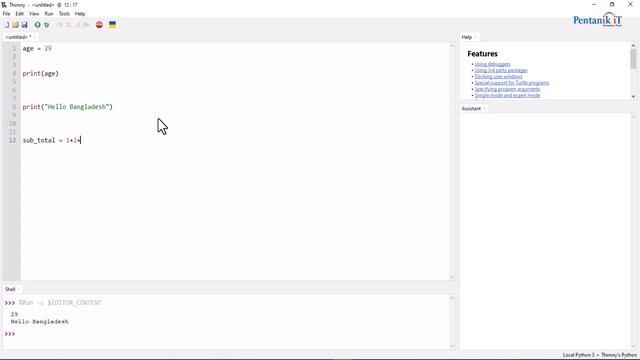Image resolution: width=640 pixels, height=360 pixels.
Task: Open the Help menu in menu bar
Action: point(80,13)
